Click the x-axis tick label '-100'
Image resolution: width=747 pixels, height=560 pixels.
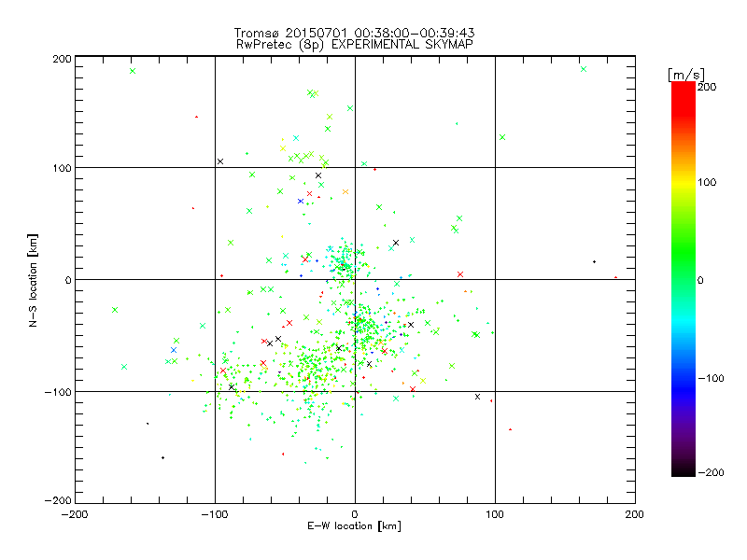tap(215, 515)
